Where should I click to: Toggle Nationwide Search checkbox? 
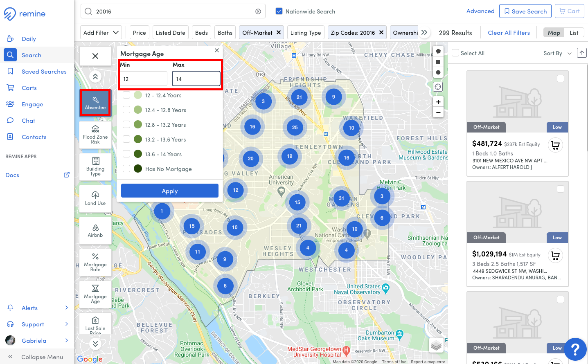coord(279,11)
